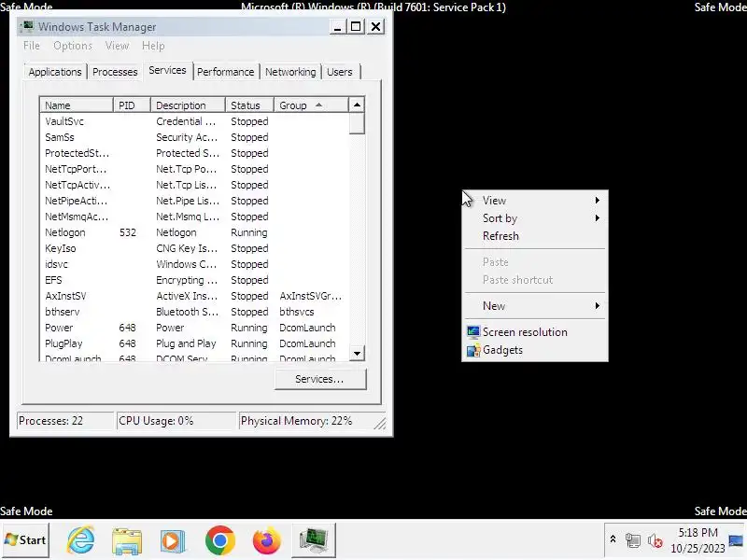Choose Gadgets from the context menu
The width and height of the screenshot is (747, 560).
pyautogui.click(x=535, y=350)
